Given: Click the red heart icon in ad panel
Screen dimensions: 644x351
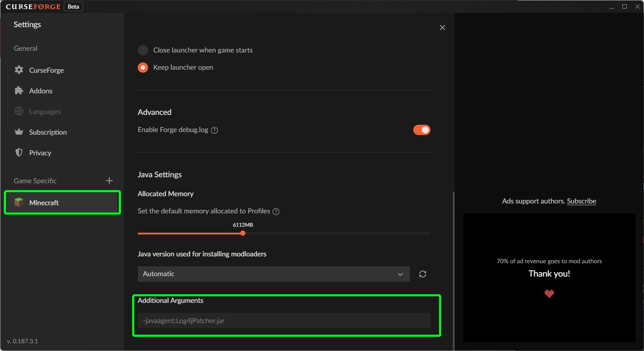Looking at the screenshot, I should tap(549, 294).
